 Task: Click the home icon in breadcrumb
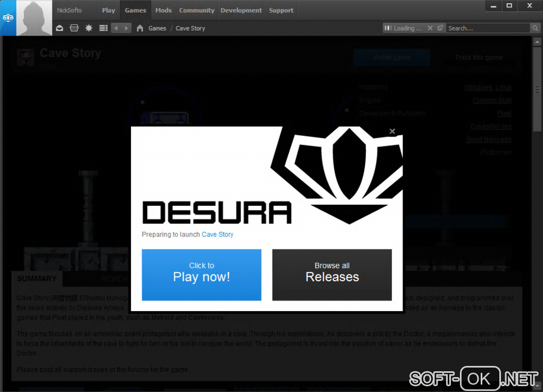click(140, 28)
